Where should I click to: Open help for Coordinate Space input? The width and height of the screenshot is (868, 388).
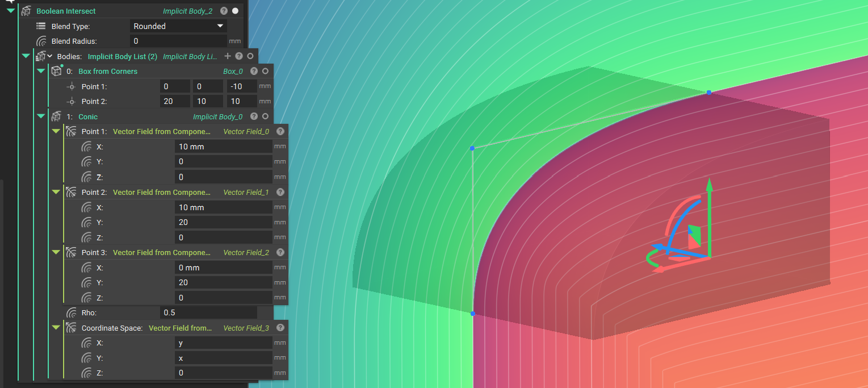280,328
